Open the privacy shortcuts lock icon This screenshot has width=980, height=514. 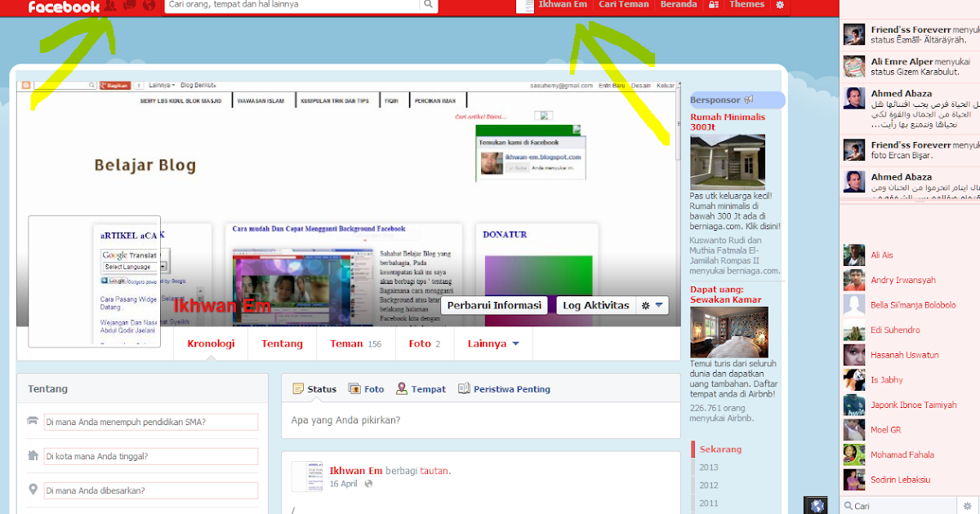[714, 5]
